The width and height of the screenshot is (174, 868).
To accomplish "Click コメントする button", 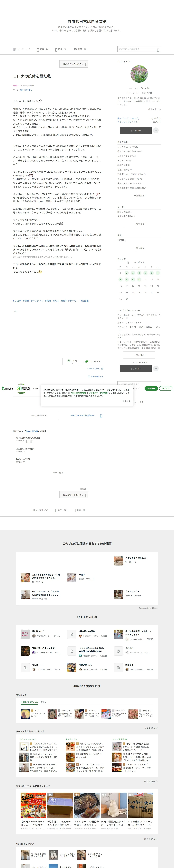I will pos(93,361).
